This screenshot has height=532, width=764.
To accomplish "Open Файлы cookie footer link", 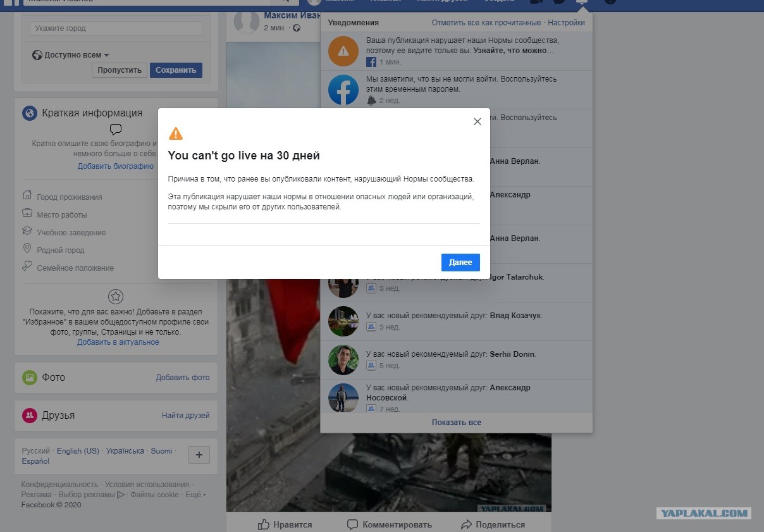I will tap(155, 495).
